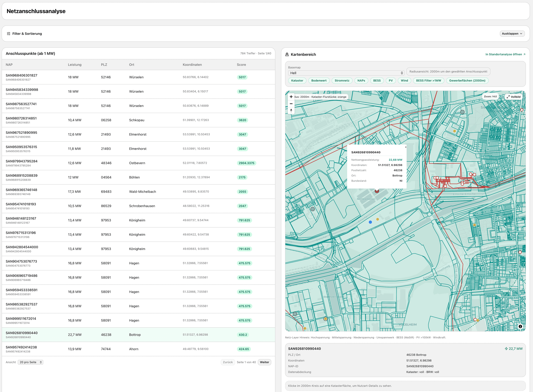Click the map pin icon beside Kartenbereich

[287, 54]
